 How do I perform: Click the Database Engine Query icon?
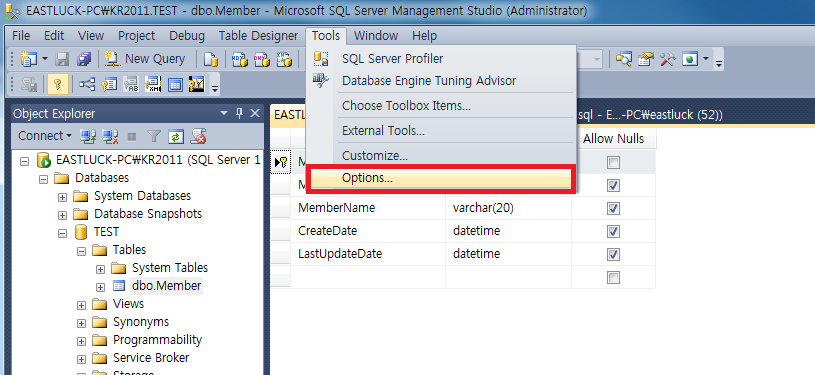click(x=211, y=60)
